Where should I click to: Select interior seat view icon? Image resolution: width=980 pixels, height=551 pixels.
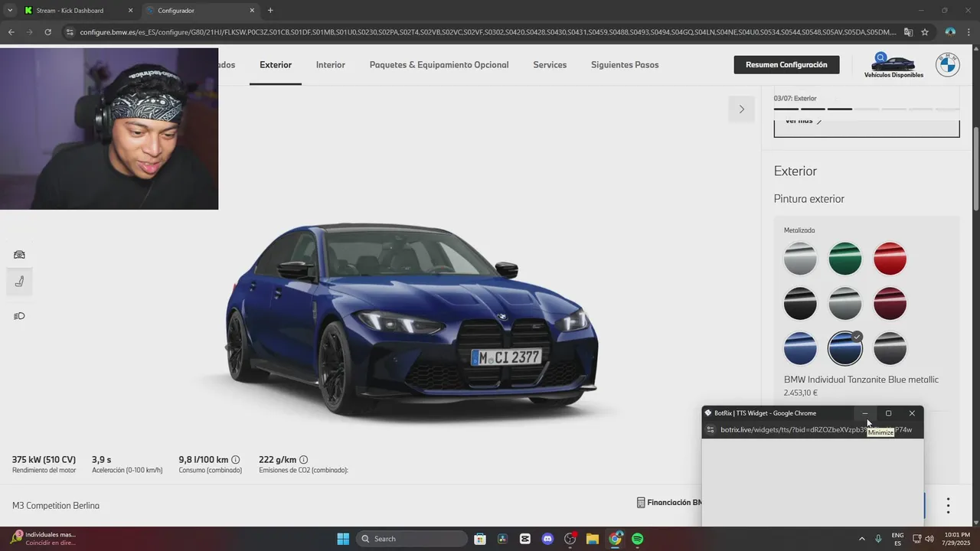19,282
